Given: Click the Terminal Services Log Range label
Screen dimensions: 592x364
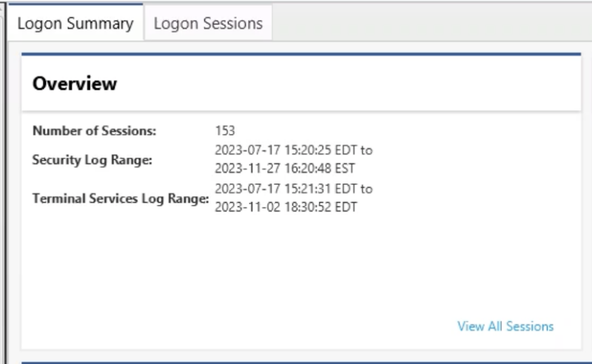Looking at the screenshot, I should [x=121, y=198].
